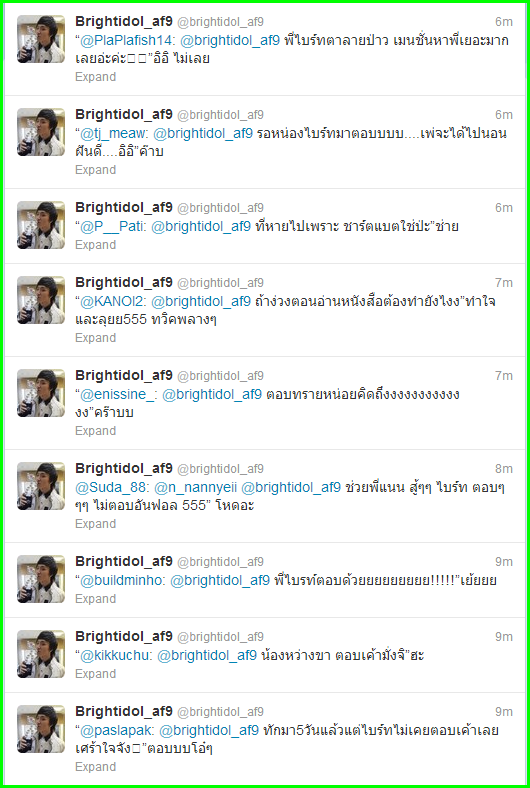This screenshot has height=788, width=530.
Task: Expand the tweet mentioning @kikkuchu
Action: click(x=95, y=673)
